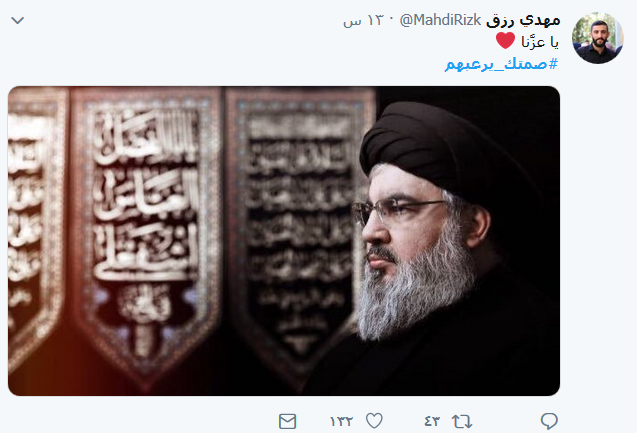The image size is (637, 433).
Task: Click the dark blurred banner in the photo
Action: [x=299, y=227]
